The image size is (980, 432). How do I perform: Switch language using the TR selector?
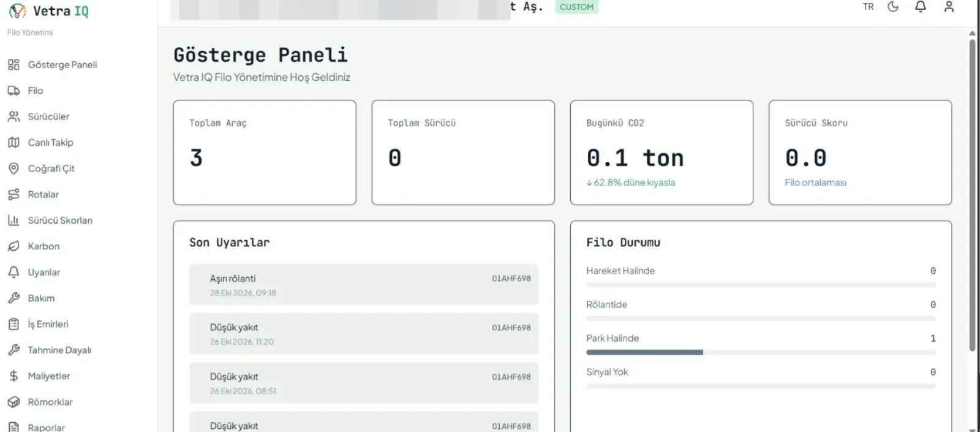[869, 7]
